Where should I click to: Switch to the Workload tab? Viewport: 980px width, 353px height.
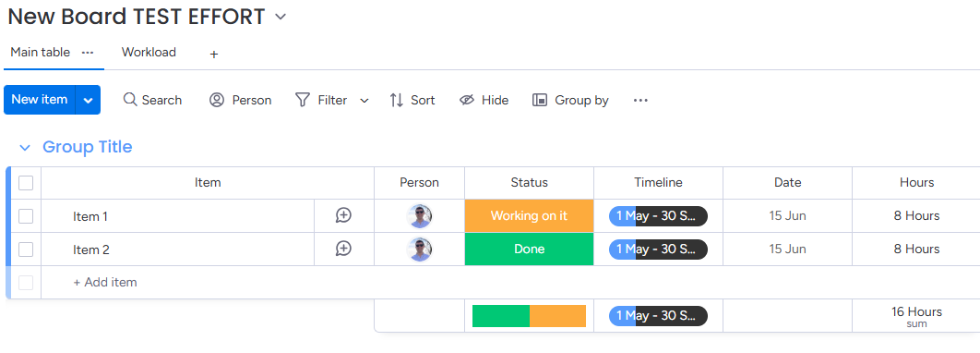[149, 53]
